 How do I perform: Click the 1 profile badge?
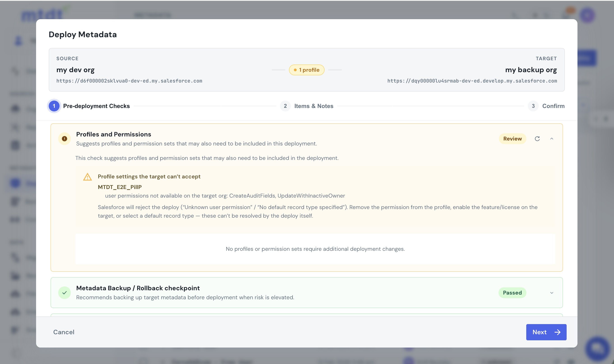pos(306,70)
